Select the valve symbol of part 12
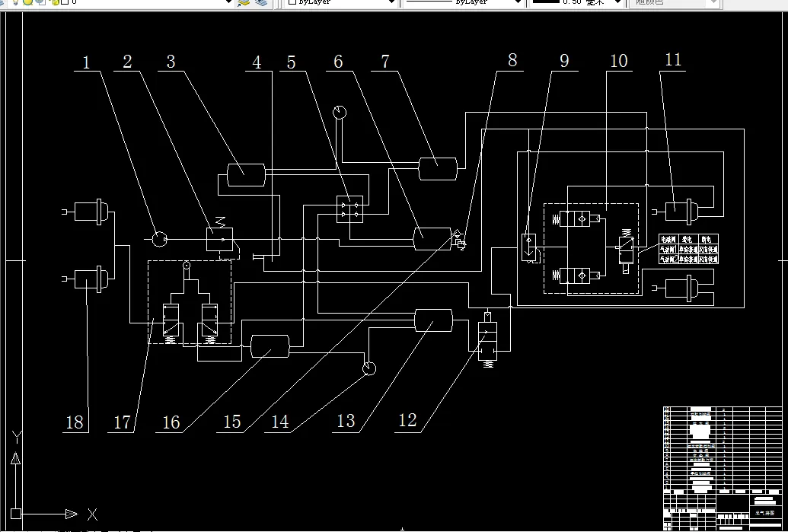788x532 pixels. pos(487,339)
